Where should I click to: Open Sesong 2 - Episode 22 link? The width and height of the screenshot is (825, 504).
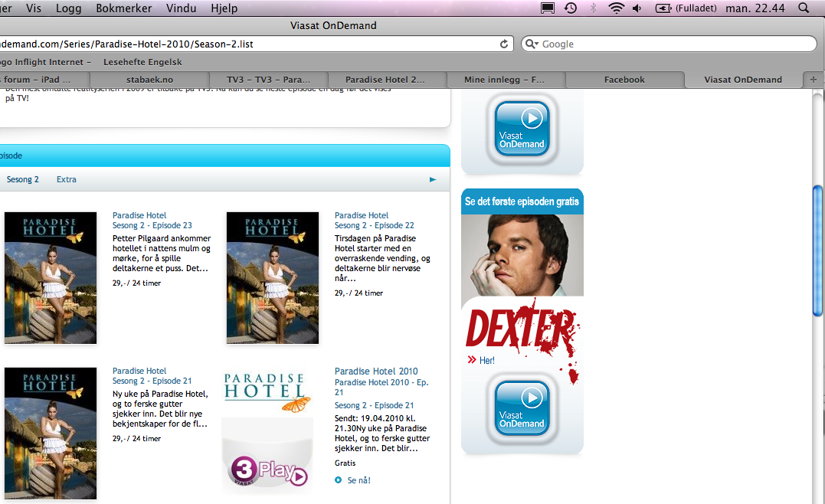[374, 225]
